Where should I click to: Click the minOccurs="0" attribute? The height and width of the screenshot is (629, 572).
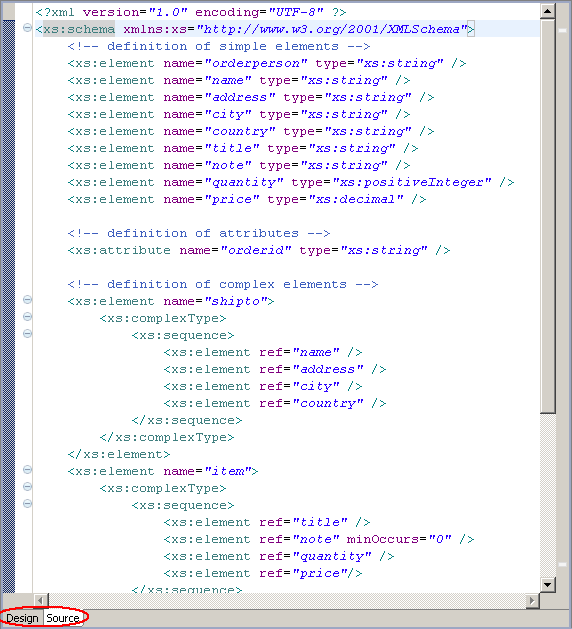(399, 539)
